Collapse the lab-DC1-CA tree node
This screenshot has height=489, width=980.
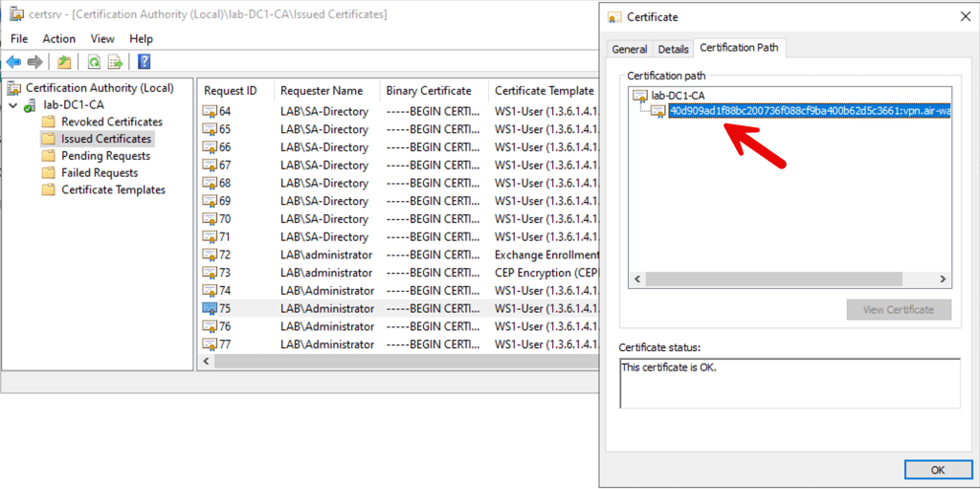12,105
